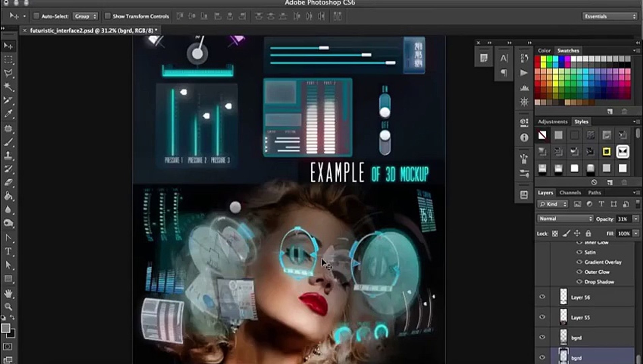Screen dimensions: 643x364
Task: Select the Hand tool
Action: [8, 293]
